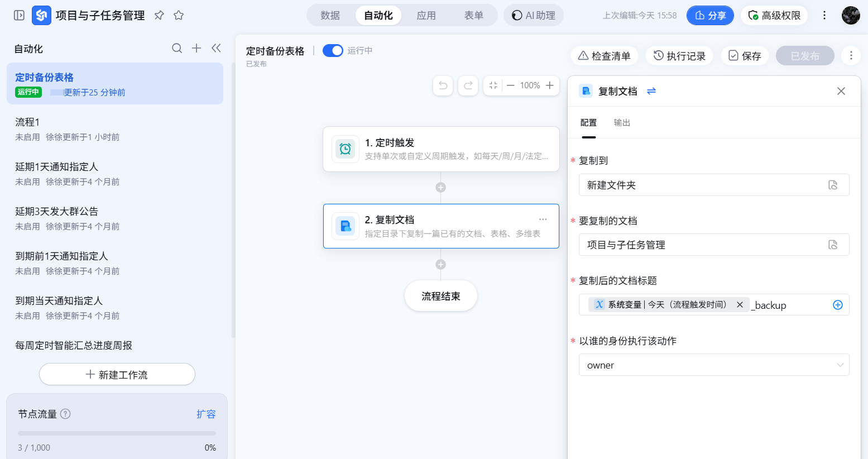Open the more options menu beside 已发布

coord(851,56)
